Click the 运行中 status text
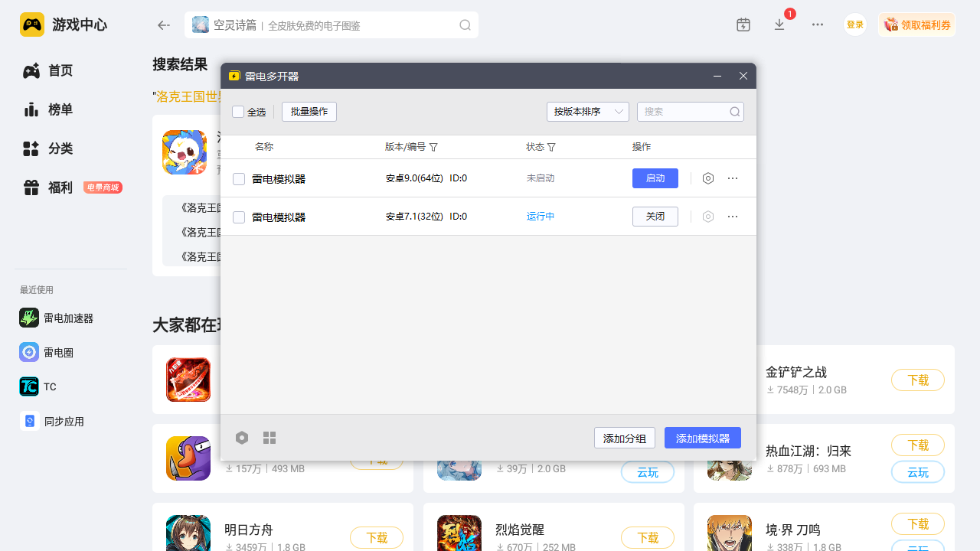The image size is (980, 551). pyautogui.click(x=541, y=217)
